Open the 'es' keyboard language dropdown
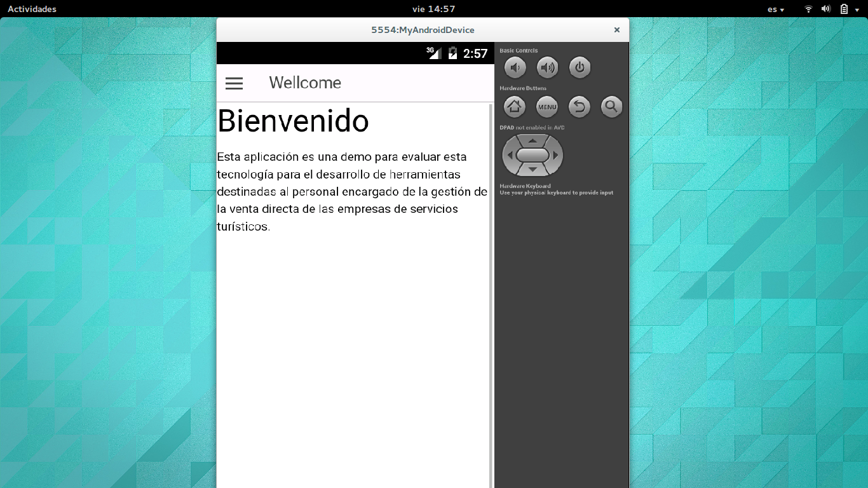Screen dimensions: 868x488 pyautogui.click(x=775, y=9)
